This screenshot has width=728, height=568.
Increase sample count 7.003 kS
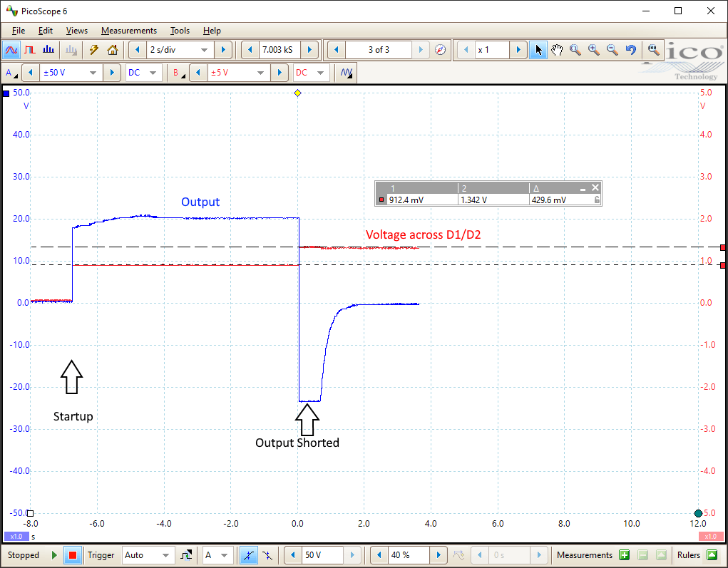click(309, 50)
